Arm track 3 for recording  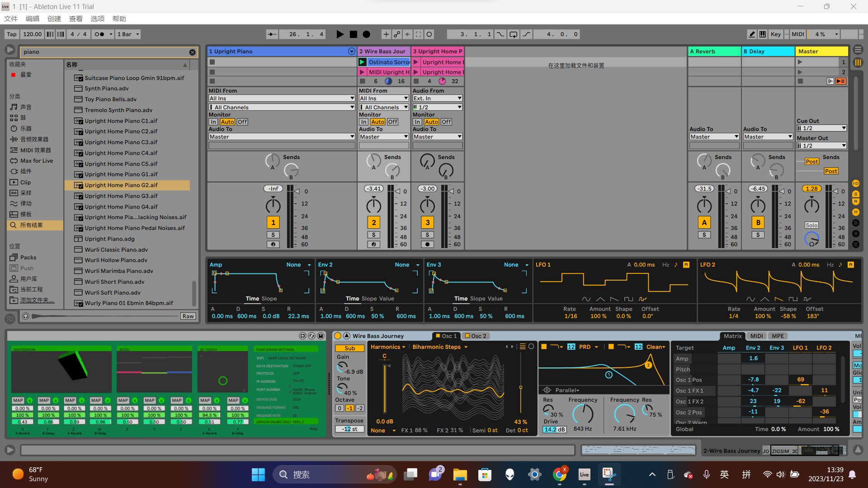pos(427,244)
